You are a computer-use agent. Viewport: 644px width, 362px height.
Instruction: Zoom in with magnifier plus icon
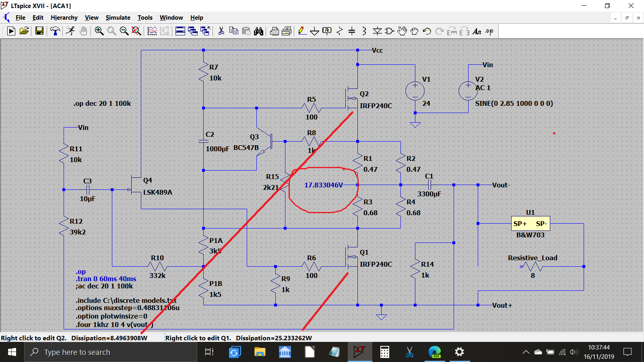pyautogui.click(x=99, y=31)
